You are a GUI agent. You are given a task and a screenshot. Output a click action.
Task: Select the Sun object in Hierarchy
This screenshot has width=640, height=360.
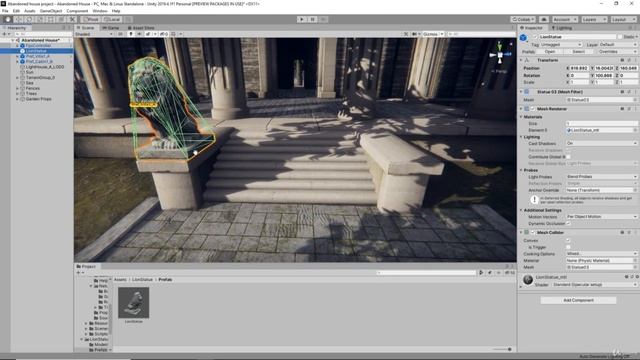click(x=29, y=72)
